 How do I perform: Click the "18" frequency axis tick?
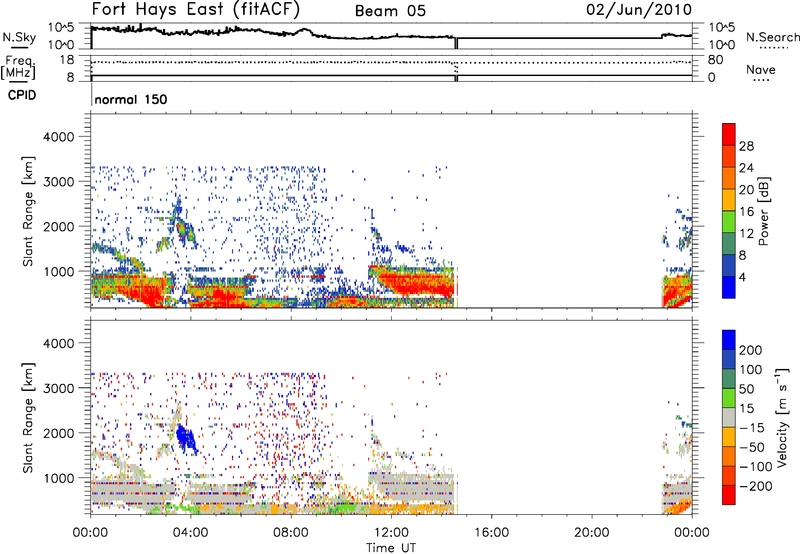(x=67, y=60)
